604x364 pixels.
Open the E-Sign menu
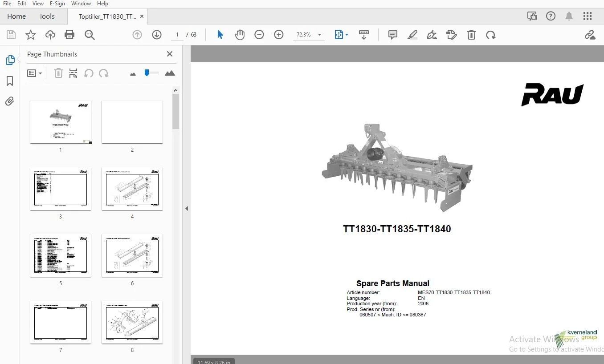click(x=57, y=4)
